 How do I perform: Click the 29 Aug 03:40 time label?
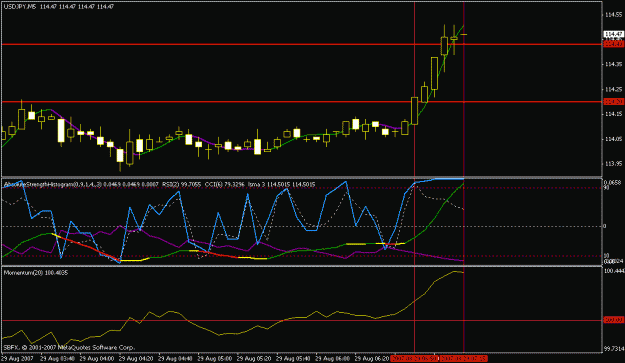[x=57, y=359]
